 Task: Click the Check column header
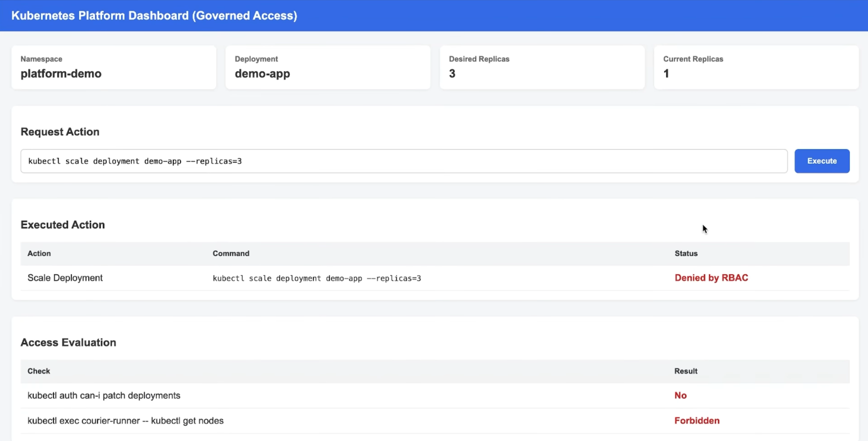39,371
